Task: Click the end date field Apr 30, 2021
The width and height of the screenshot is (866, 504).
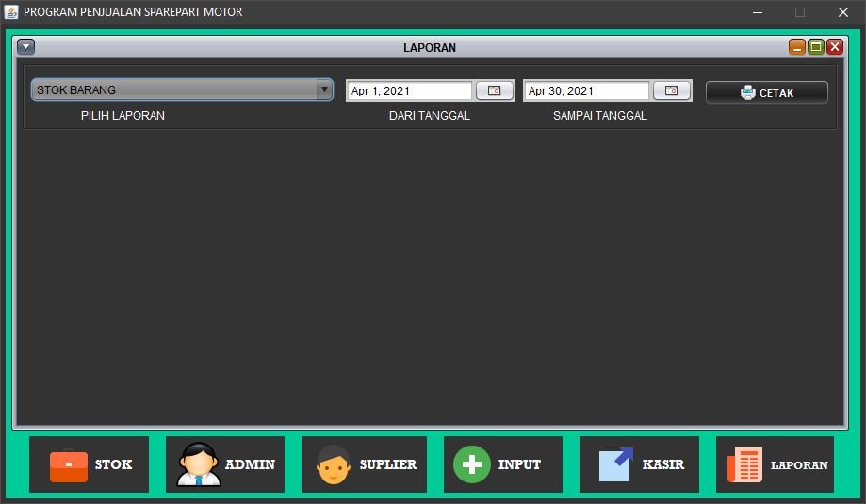Action: 587,91
